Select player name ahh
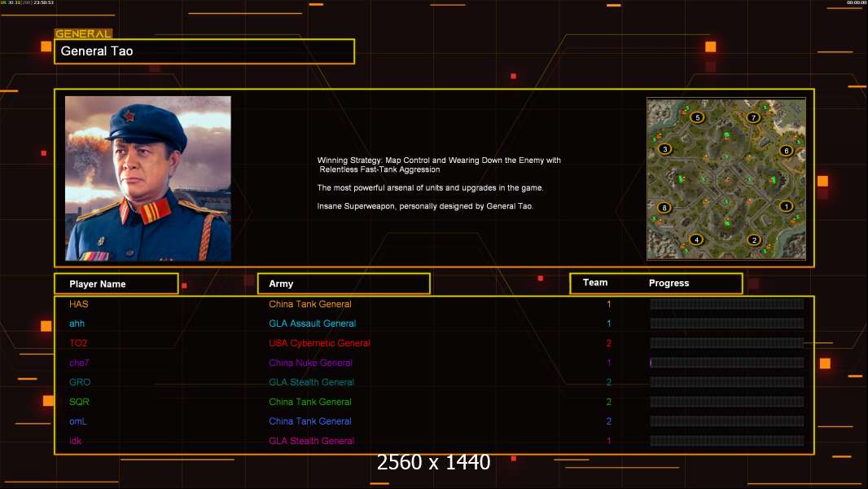 [77, 324]
